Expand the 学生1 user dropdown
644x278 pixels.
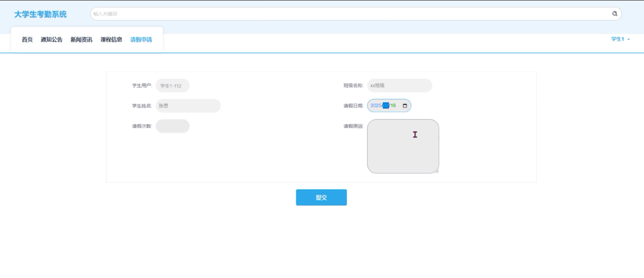[620, 39]
